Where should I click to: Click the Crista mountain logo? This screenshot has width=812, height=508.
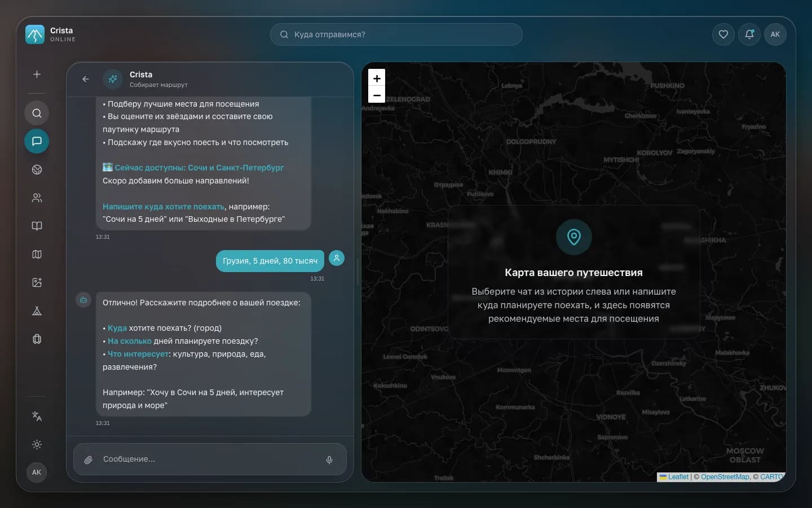(x=35, y=34)
